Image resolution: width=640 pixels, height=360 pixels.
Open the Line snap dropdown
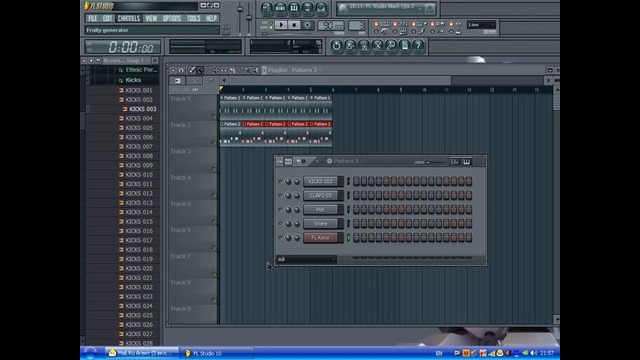coord(482,25)
